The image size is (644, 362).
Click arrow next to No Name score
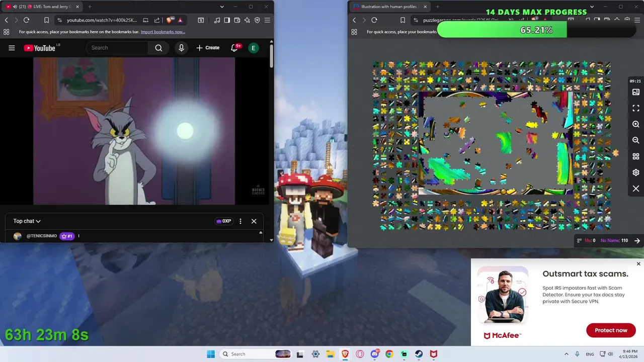pyautogui.click(x=637, y=240)
